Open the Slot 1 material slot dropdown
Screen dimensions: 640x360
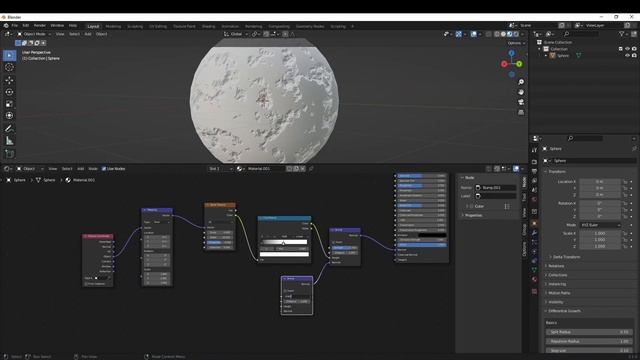point(220,169)
